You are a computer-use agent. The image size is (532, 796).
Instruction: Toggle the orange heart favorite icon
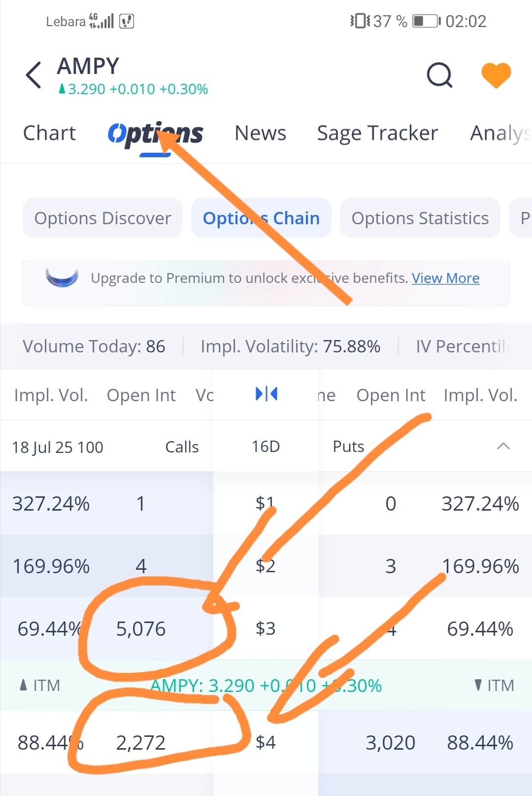pos(496,75)
